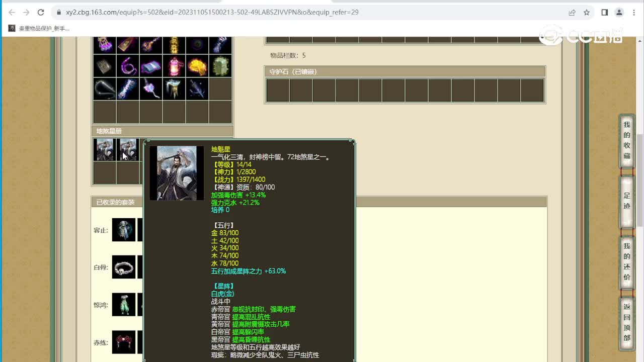Screen dimensions: 644x362
Task: Open the 贵重物品保护_新手 bookmark
Action: tap(39, 29)
